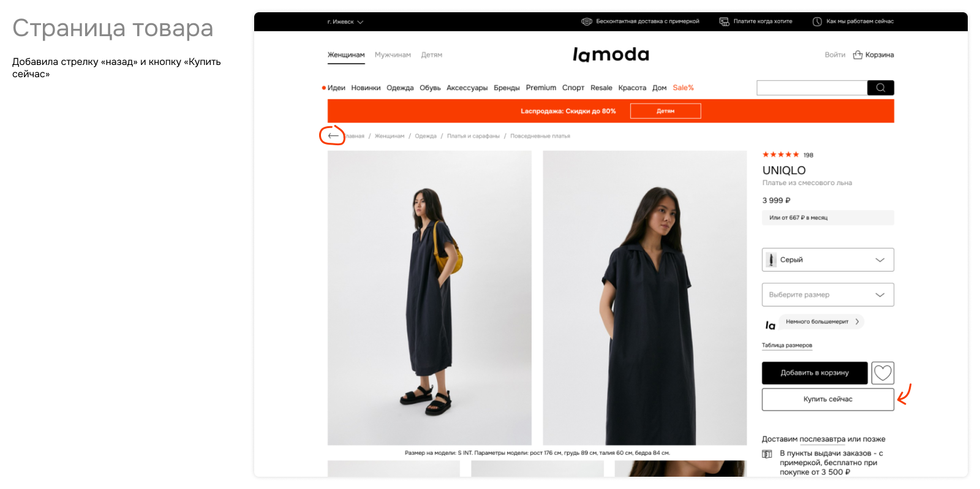Screen dimensions: 980x489
Task: Click the Платите когда хотите payment icon
Action: 724,21
